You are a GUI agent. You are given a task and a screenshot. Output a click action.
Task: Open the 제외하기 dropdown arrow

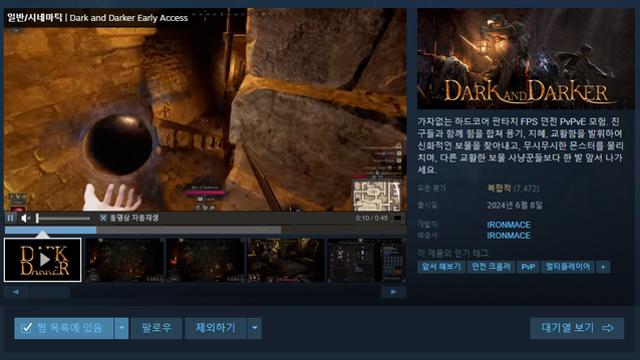point(255,328)
